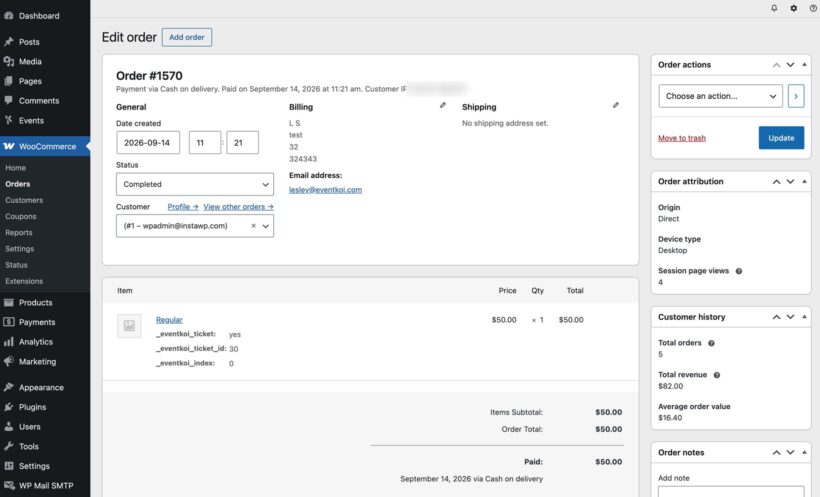Move Order actions panel up

pos(777,65)
